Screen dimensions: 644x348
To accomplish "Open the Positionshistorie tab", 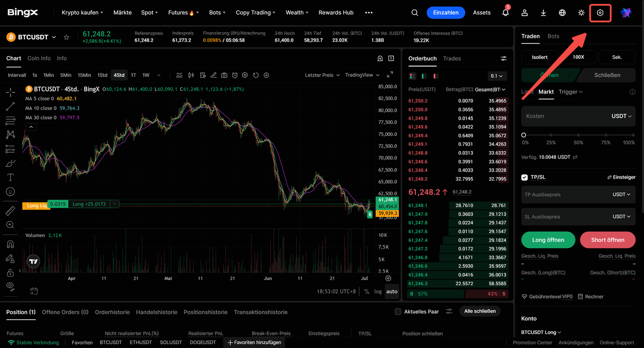I will [x=205, y=312].
